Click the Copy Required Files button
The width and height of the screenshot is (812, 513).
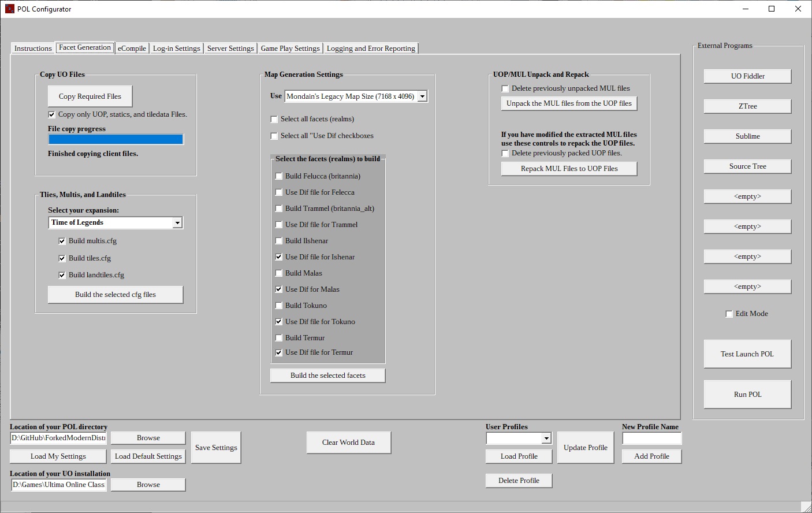[90, 96]
